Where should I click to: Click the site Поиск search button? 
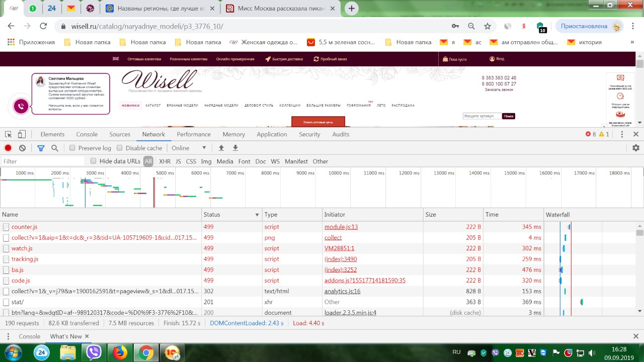509,116
